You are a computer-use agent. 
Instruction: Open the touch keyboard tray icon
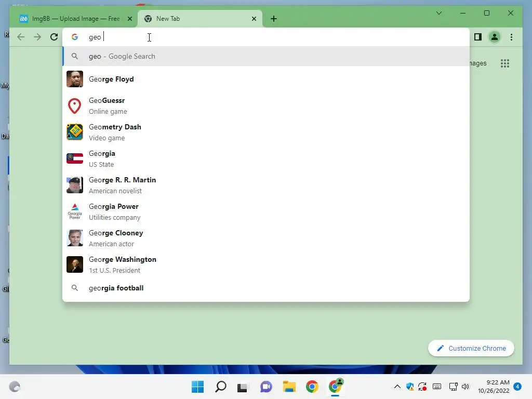coord(437,387)
